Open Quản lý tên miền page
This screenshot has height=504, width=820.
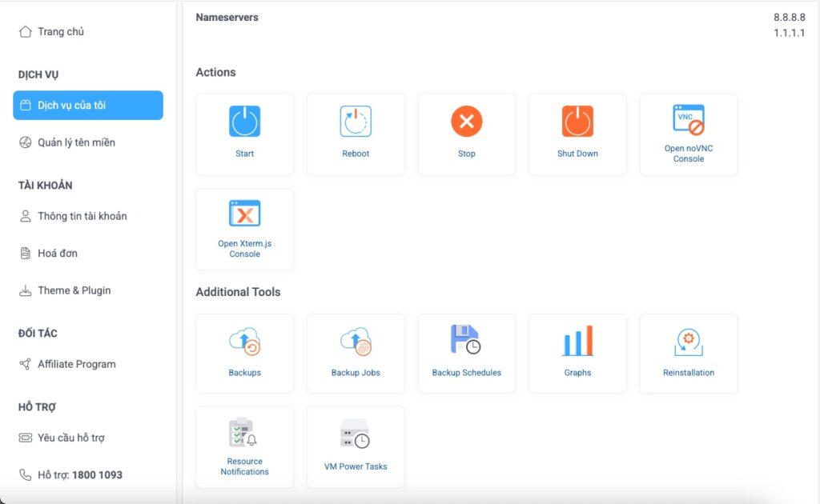76,142
